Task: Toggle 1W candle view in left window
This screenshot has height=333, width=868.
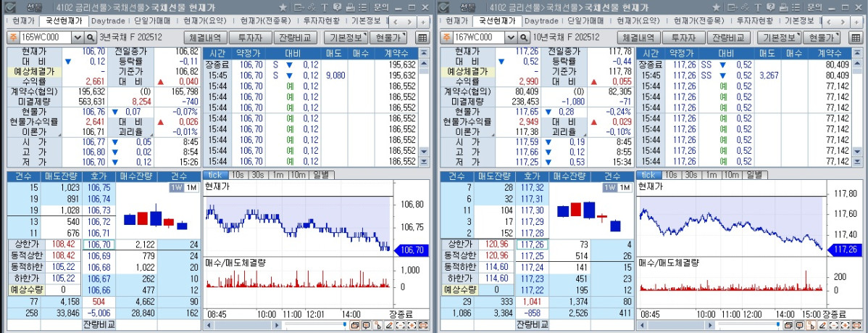Action: pos(175,188)
